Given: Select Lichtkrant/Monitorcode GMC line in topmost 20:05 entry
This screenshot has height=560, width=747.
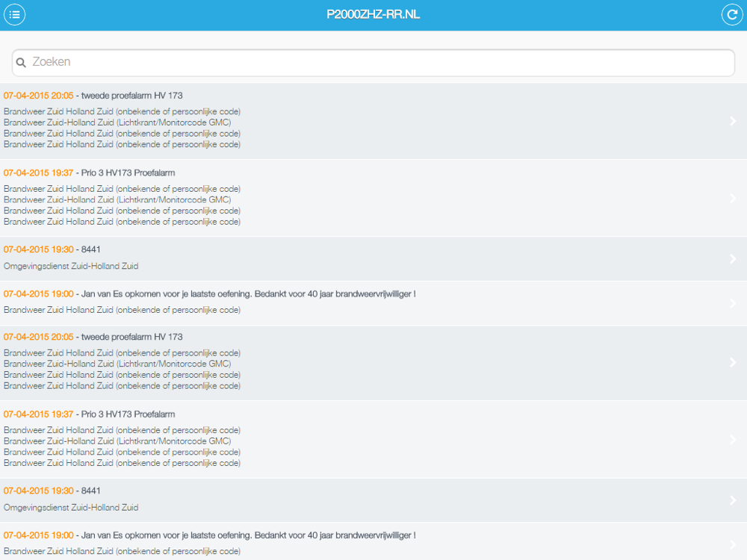Looking at the screenshot, I should [117, 122].
